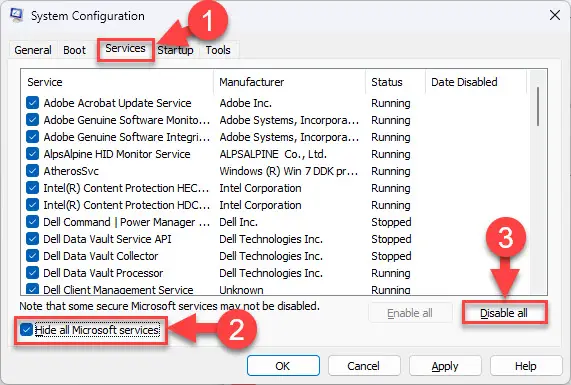Click Stopped status of Dell Data Vault Collector

(391, 256)
